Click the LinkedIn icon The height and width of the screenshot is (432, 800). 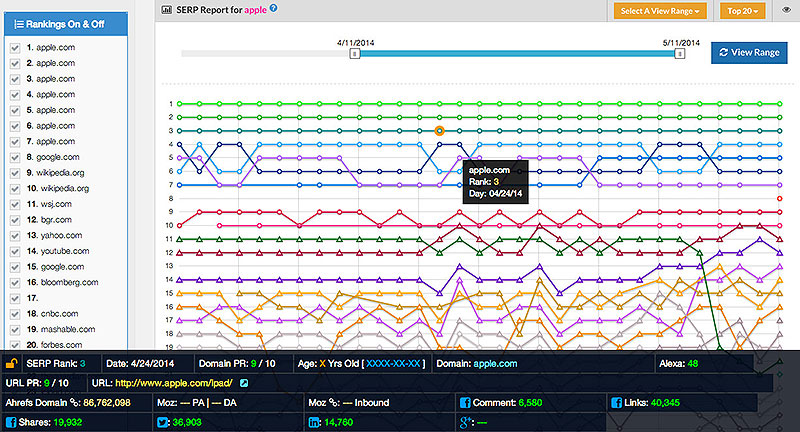(314, 422)
